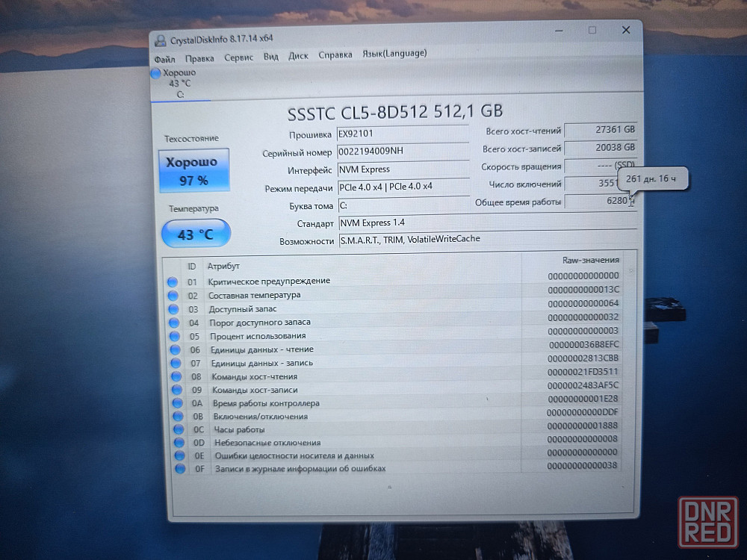
Task: Select the Небезопасные отключения row
Action: pos(397,442)
